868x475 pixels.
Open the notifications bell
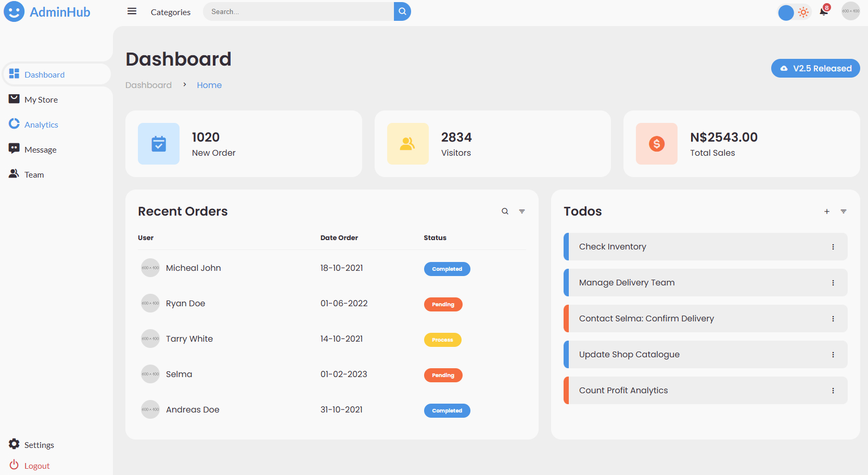coord(823,11)
